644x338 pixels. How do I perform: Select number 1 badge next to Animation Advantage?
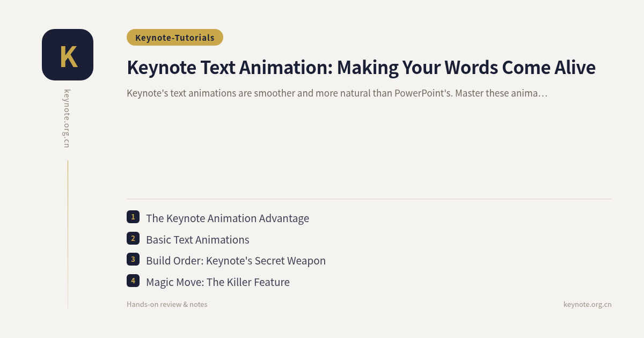coord(133,217)
